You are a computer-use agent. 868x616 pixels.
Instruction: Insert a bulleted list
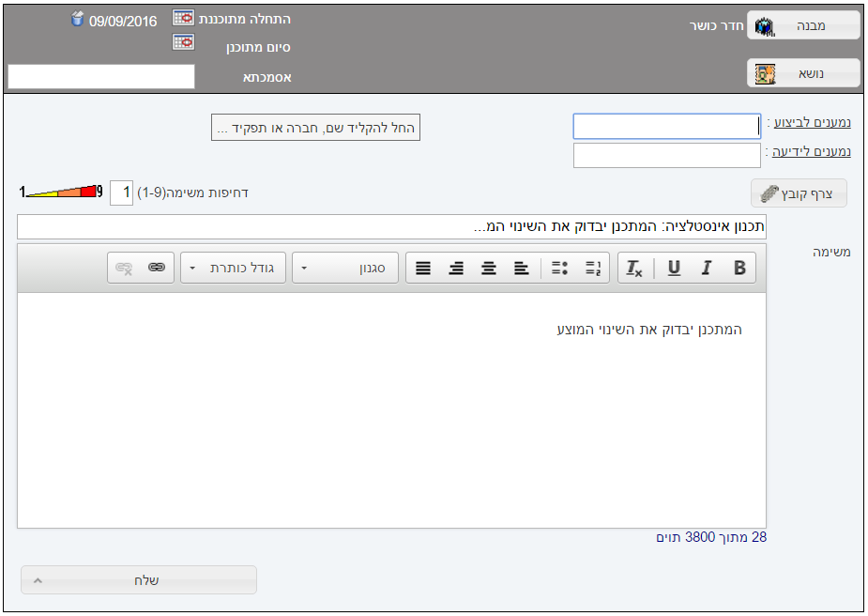(559, 269)
